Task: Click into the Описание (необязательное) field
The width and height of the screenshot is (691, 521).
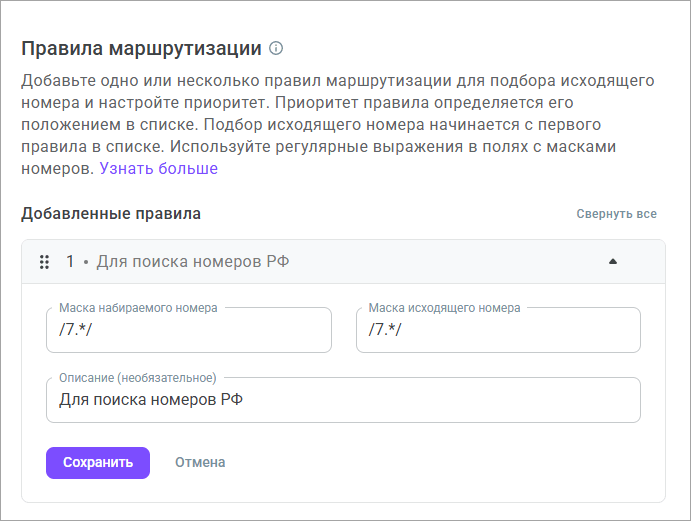Action: pyautogui.click(x=342, y=400)
